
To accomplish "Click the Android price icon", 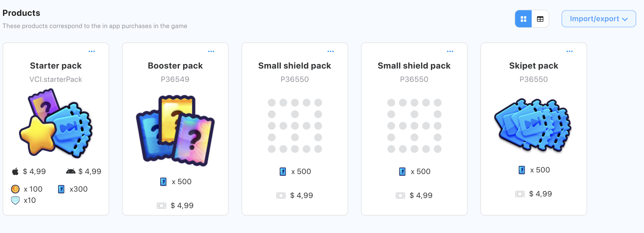I will coord(71,171).
